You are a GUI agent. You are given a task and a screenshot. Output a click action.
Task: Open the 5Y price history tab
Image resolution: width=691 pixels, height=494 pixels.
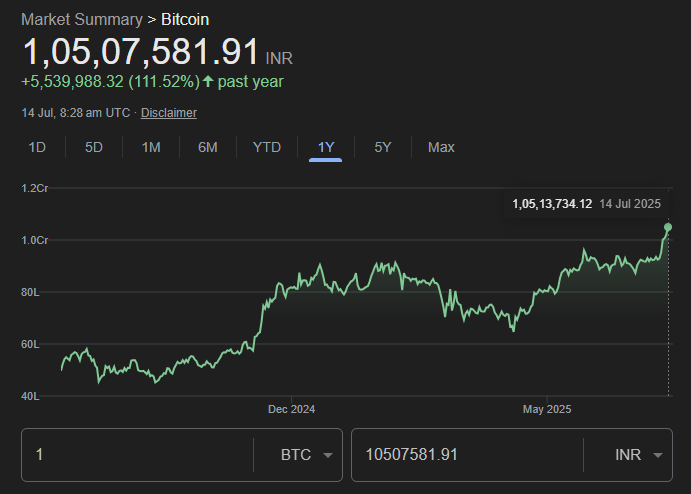click(x=383, y=147)
